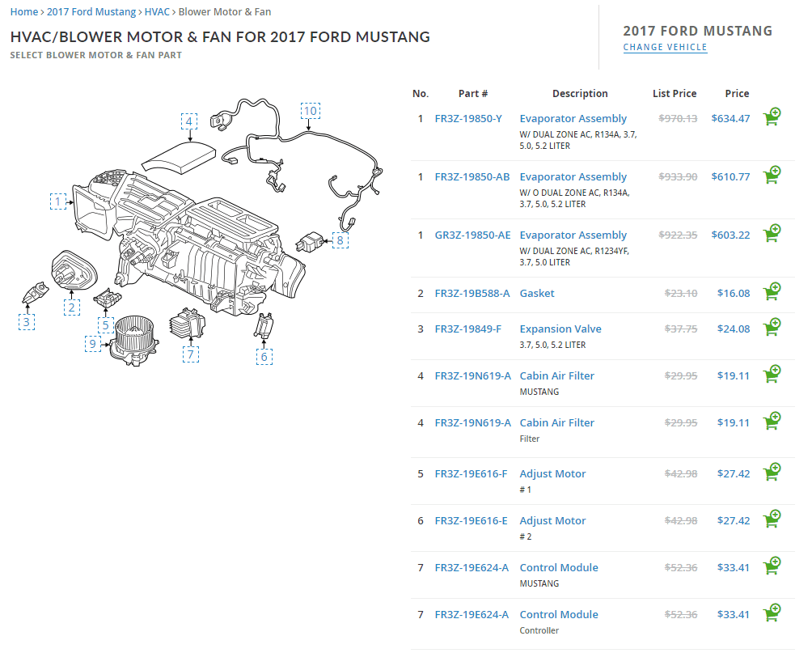Image resolution: width=812 pixels, height=653 pixels.
Task: Go to Home breadcrumb
Action: coord(23,12)
